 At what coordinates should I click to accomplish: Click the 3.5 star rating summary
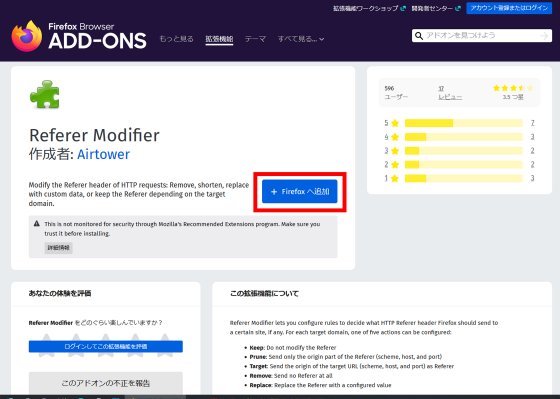pyautogui.click(x=513, y=92)
